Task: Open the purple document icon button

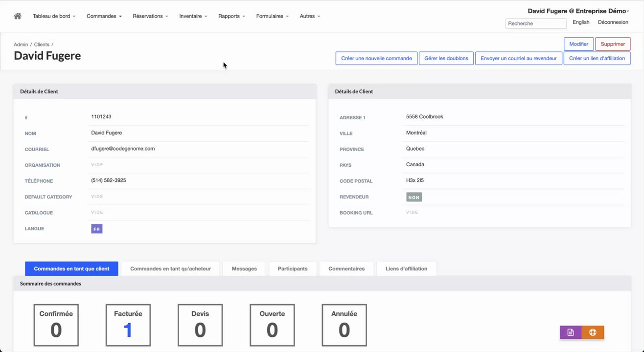Action: tap(571, 332)
